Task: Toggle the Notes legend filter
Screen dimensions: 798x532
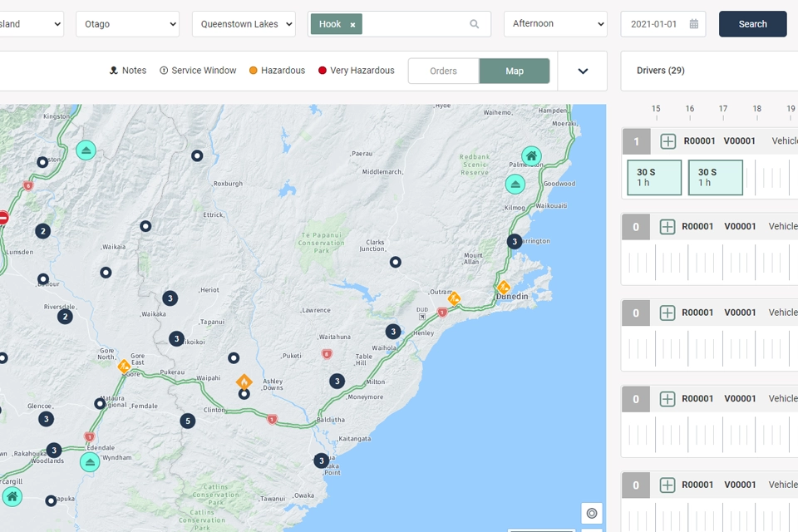Action: (x=127, y=71)
